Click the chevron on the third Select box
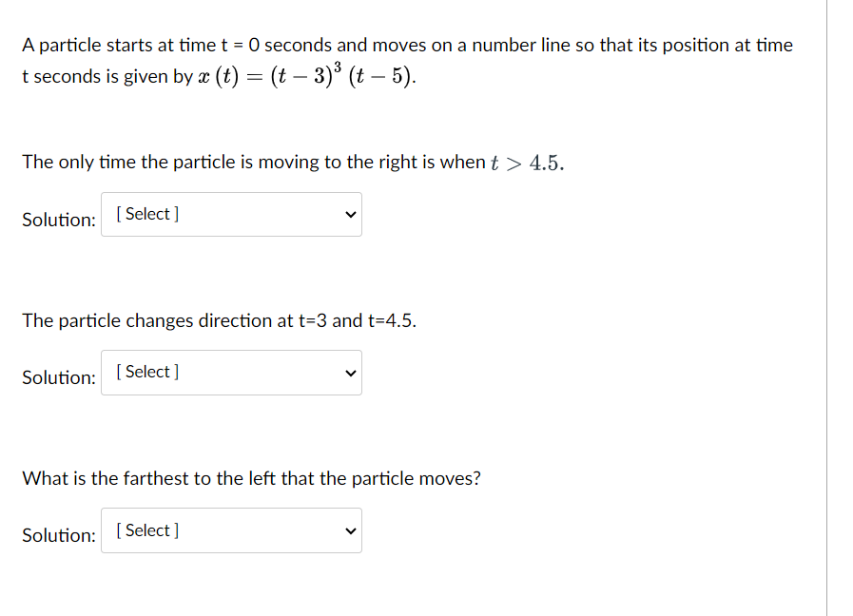The image size is (853, 616). 350,529
